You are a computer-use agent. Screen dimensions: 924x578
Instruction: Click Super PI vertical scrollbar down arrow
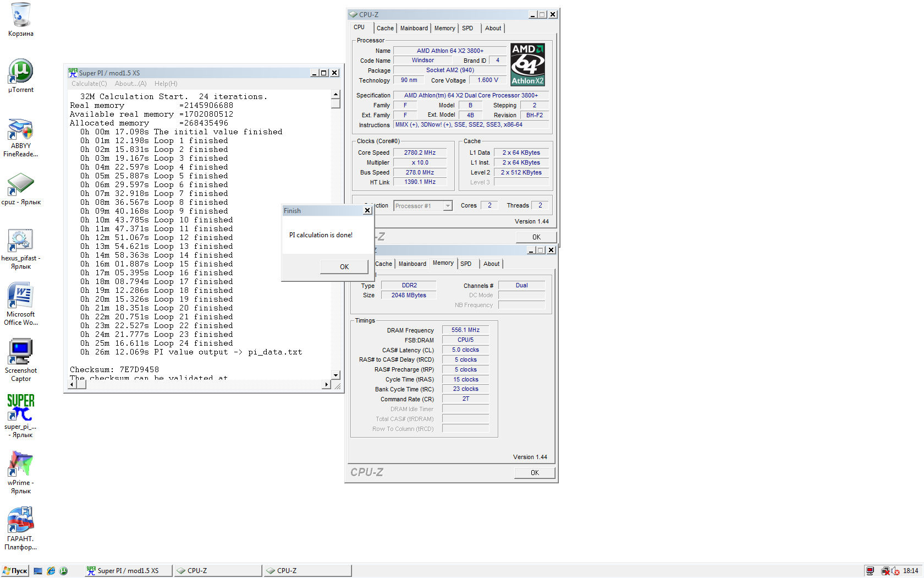point(335,375)
